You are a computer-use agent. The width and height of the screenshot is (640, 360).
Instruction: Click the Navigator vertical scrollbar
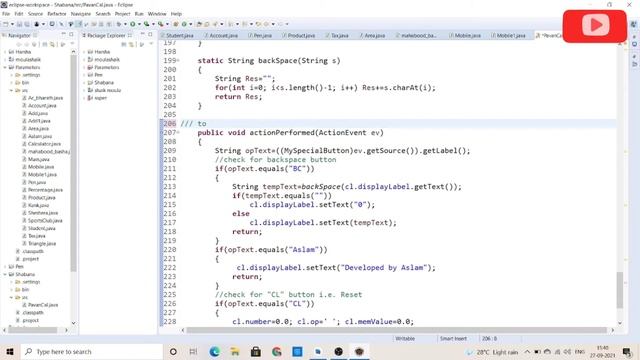(73, 163)
